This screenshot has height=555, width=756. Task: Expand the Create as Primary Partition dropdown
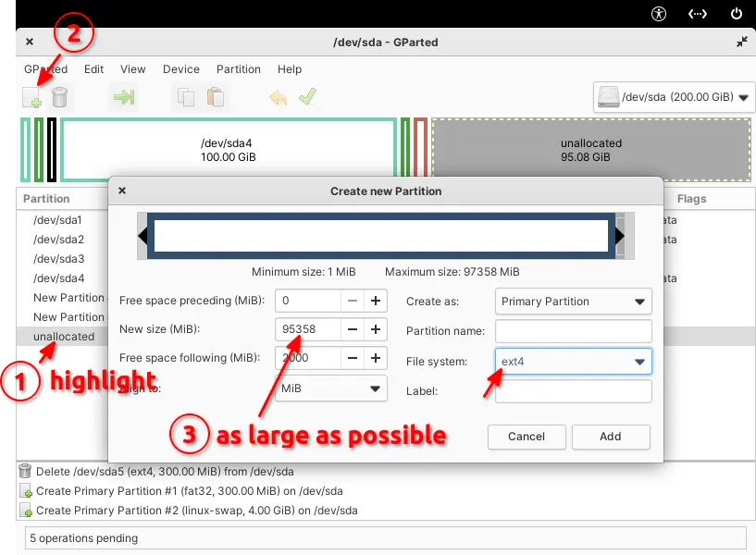tap(574, 302)
